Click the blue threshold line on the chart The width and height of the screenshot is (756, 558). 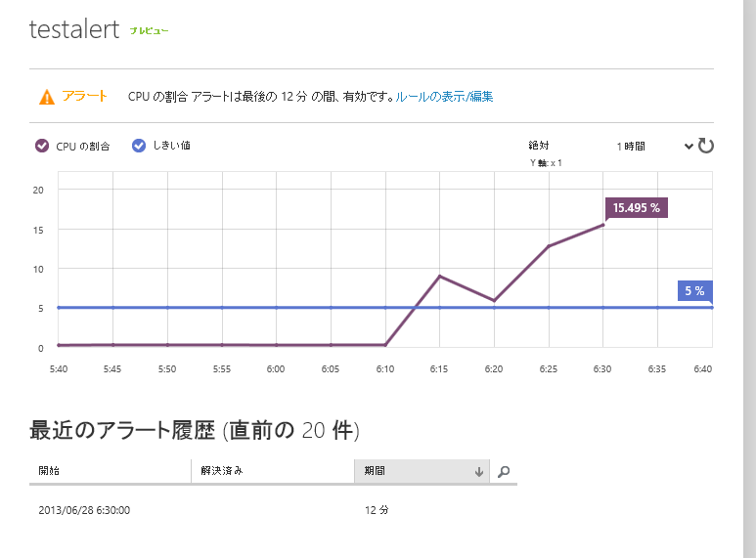pyautogui.click(x=245, y=308)
